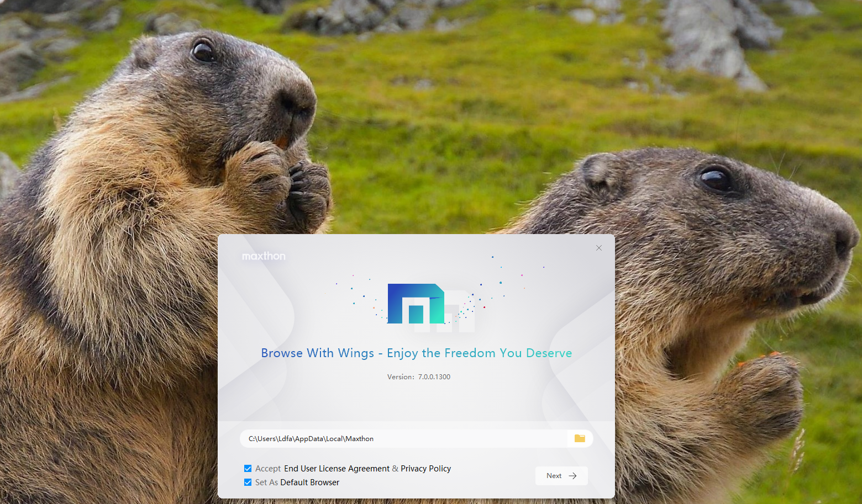
Task: Close the Maxthon installer dialog
Action: [599, 248]
